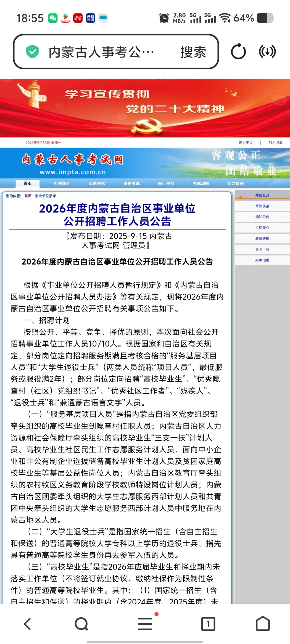Tap the date 2025年9月15日 星期一
This screenshot has height=644, width=290.
43,142
